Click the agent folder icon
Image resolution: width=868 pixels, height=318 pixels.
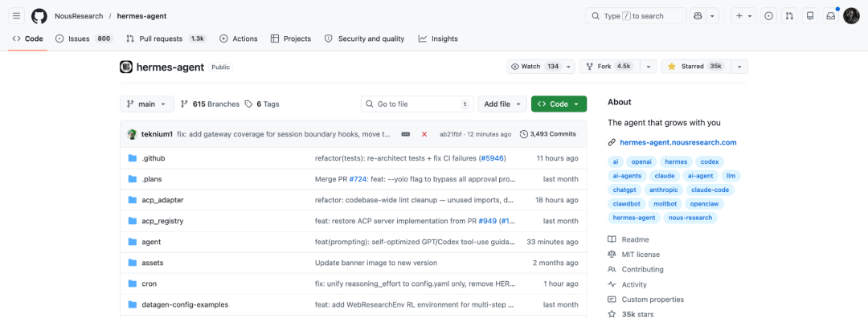pyautogui.click(x=133, y=242)
